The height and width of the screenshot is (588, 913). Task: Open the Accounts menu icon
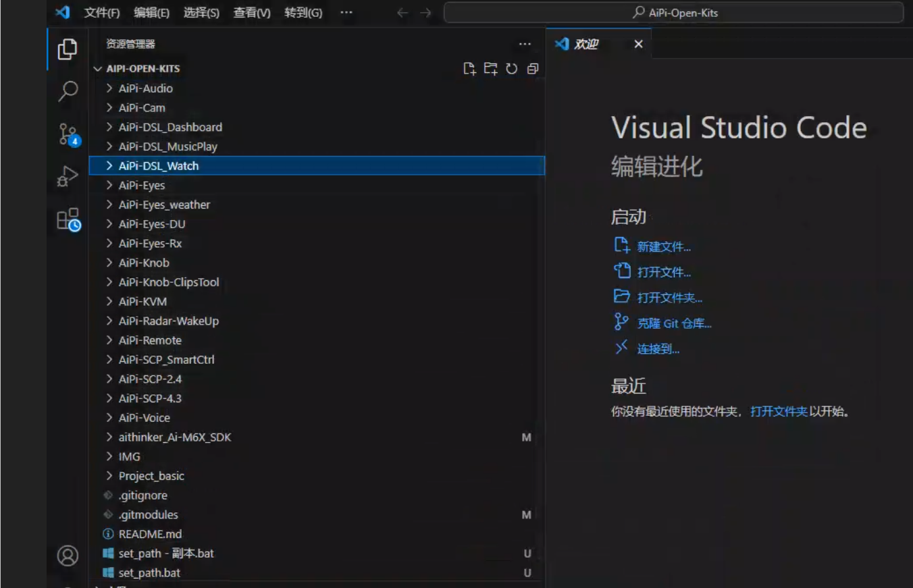point(68,556)
